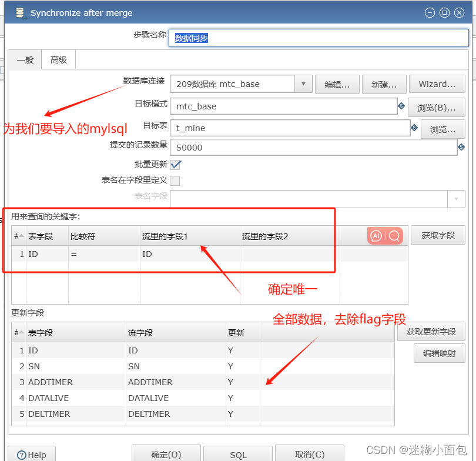This screenshot has height=461, width=476.
Task: Click the SQL button
Action: [x=238, y=455]
